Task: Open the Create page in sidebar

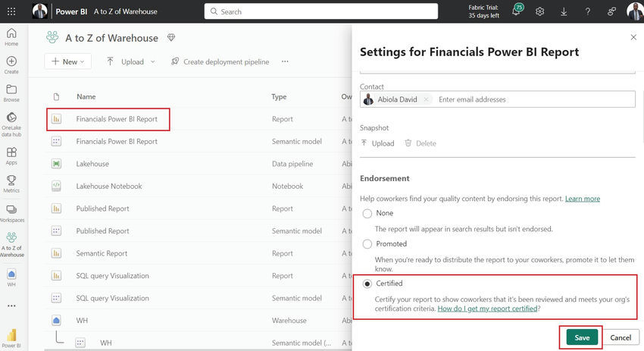Action: pyautogui.click(x=11, y=64)
